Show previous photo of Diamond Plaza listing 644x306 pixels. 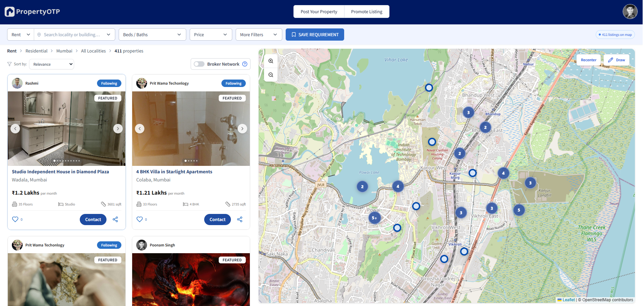[x=15, y=129]
